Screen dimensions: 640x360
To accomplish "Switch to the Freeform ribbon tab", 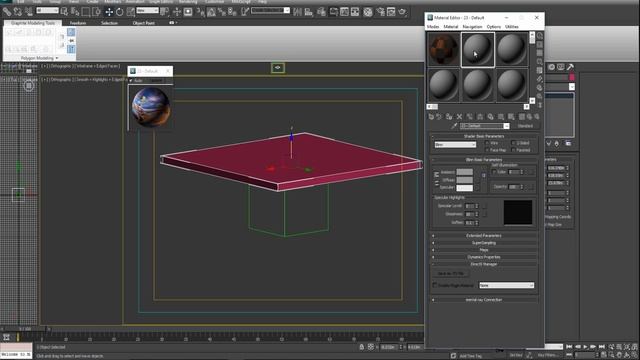I will (x=78, y=23).
